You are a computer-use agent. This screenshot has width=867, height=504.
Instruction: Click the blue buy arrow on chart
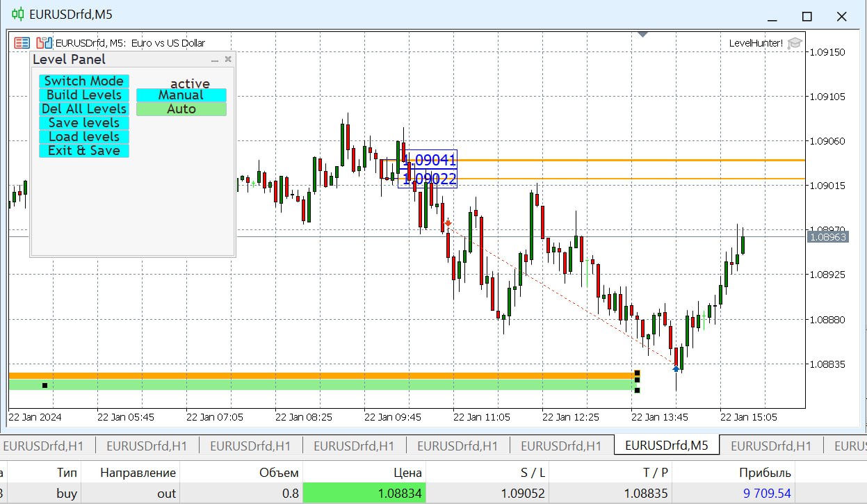676,368
